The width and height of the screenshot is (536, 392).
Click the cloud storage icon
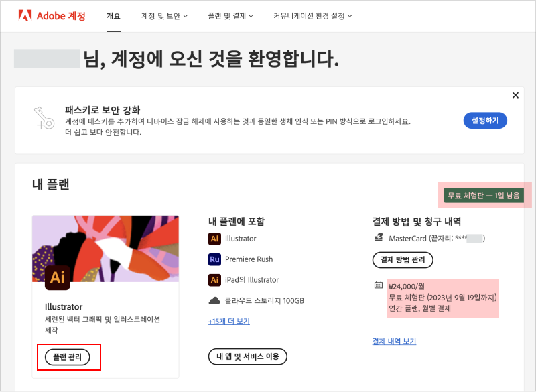(x=214, y=301)
